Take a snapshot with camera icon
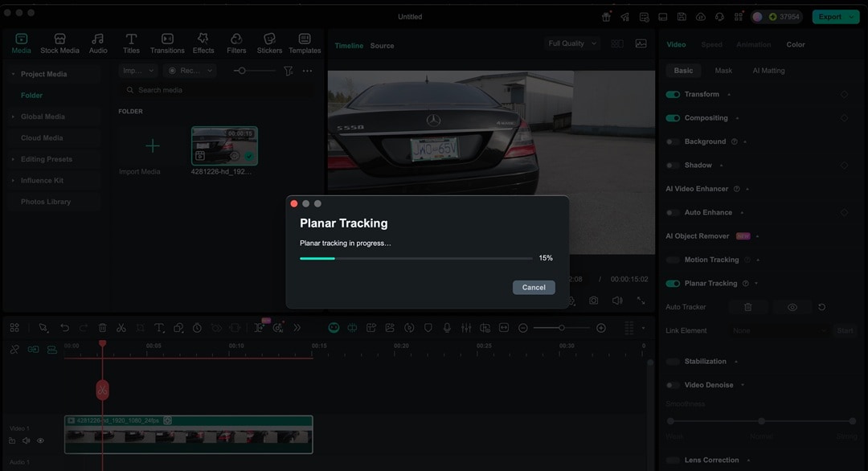This screenshot has height=471, width=868. (x=593, y=301)
